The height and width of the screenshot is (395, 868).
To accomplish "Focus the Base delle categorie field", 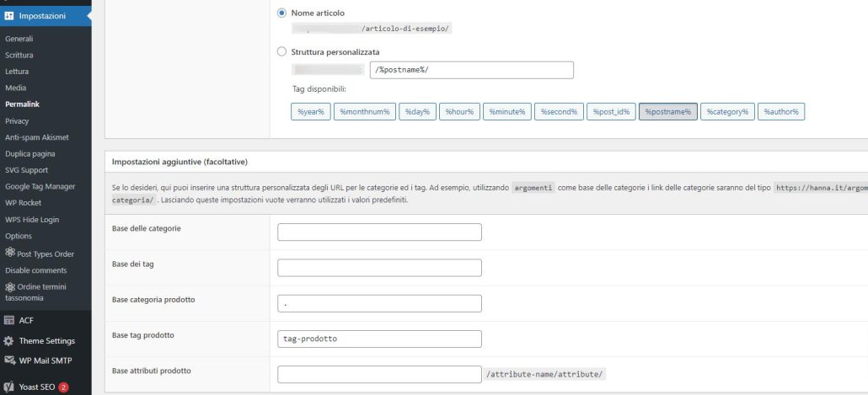I will coord(379,232).
